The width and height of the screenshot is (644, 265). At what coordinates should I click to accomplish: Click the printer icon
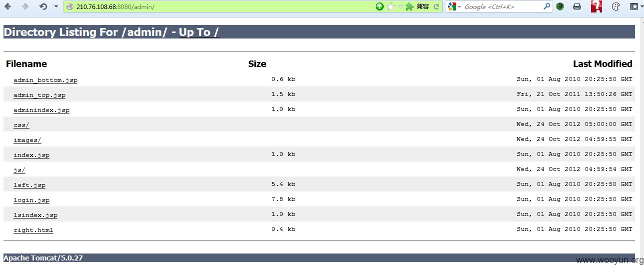pyautogui.click(x=577, y=6)
